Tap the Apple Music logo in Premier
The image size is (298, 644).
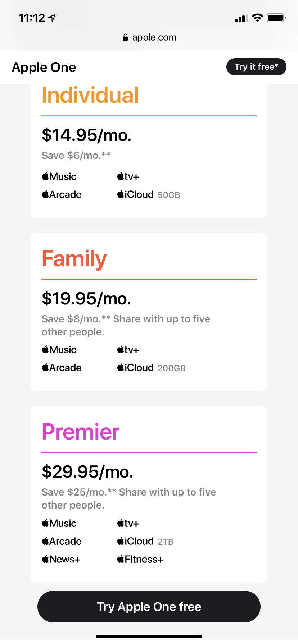(59, 523)
